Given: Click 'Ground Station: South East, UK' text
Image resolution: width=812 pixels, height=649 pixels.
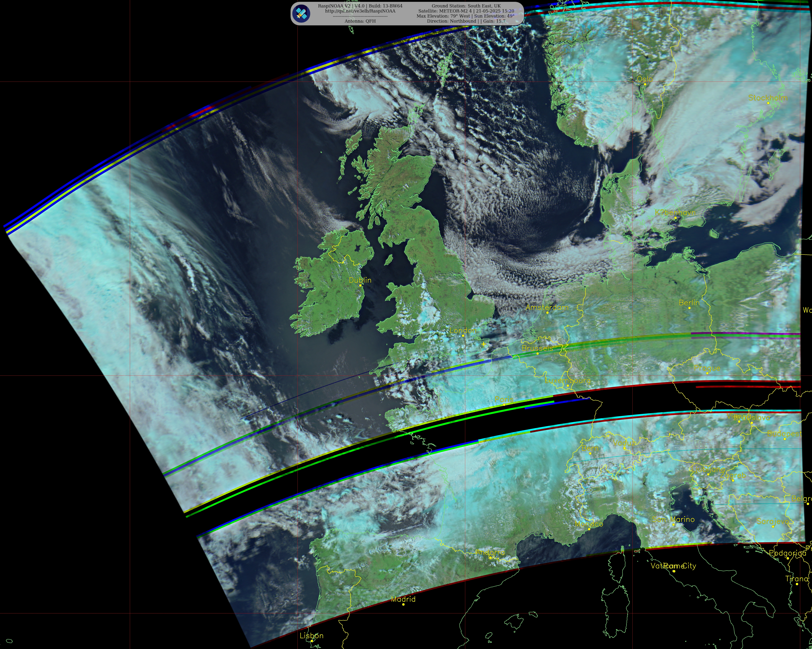Looking at the screenshot, I should (466, 6).
